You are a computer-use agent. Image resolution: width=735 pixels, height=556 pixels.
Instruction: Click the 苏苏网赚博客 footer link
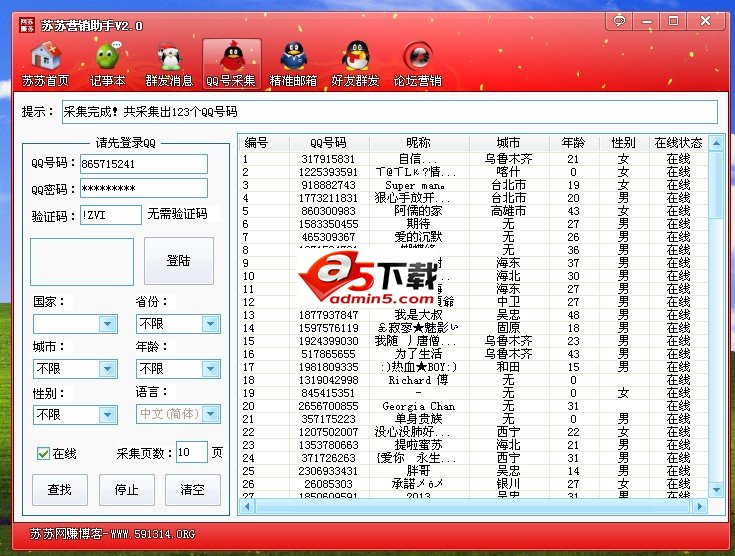pos(112,534)
